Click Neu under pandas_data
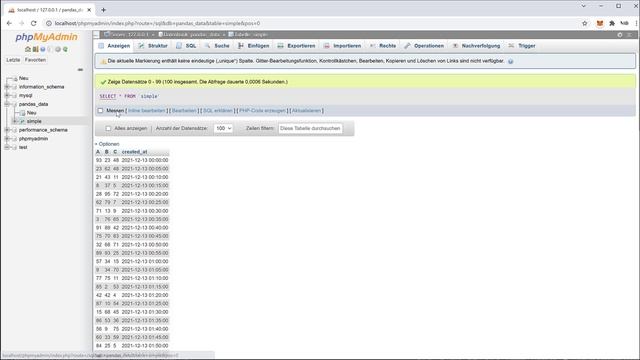The width and height of the screenshot is (640, 360). pos(31,113)
